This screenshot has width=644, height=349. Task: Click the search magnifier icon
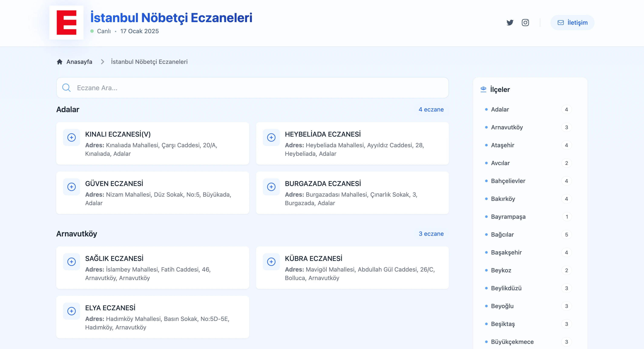click(x=66, y=88)
